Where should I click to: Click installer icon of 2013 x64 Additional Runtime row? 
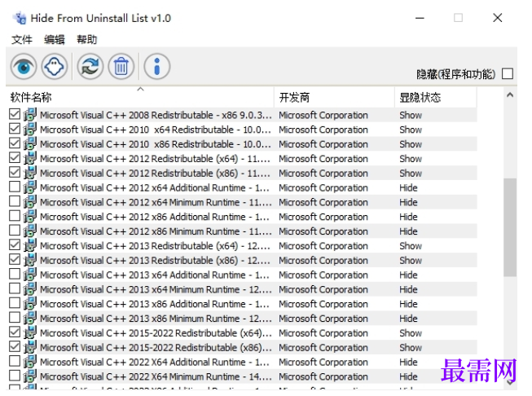(30, 275)
